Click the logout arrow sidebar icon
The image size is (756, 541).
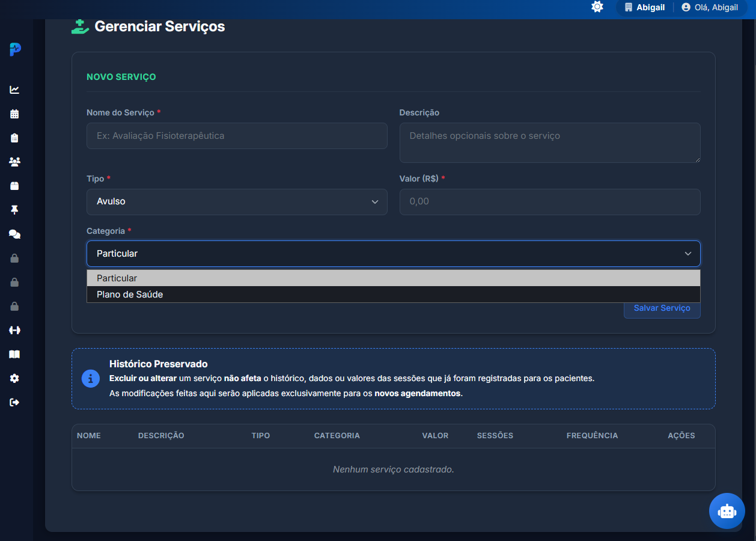coord(14,402)
